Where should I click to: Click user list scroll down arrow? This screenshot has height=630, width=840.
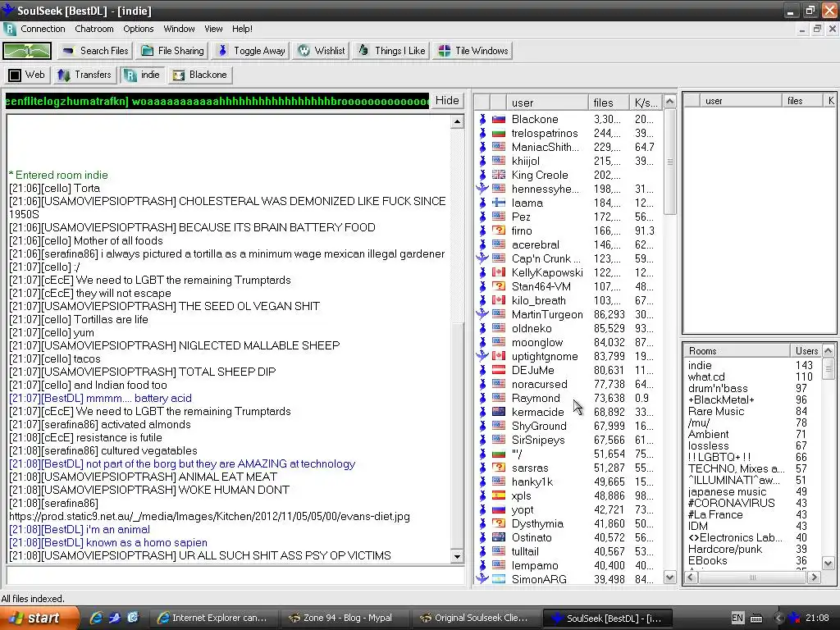669,577
